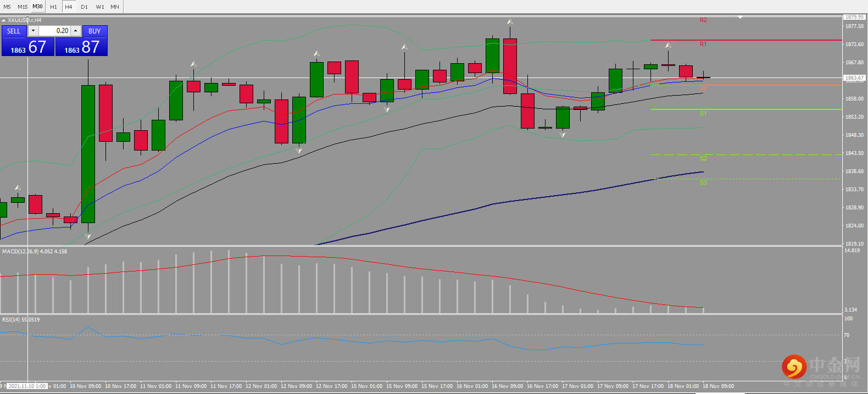
Task: Click the buy price 1863 87 tile
Action: 81,47
